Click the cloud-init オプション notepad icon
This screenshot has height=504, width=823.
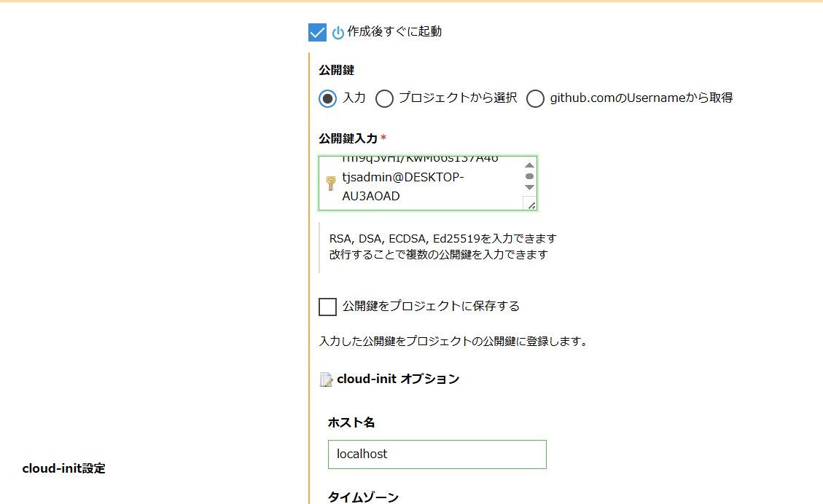click(x=326, y=379)
